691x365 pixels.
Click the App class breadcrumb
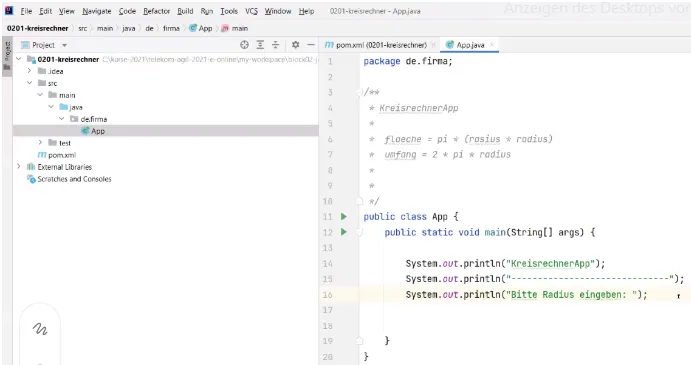tap(201, 28)
